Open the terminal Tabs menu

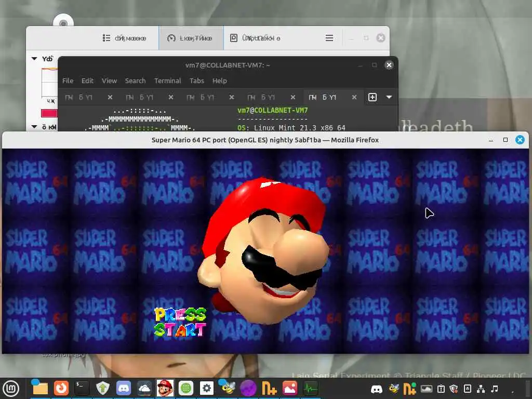point(197,81)
